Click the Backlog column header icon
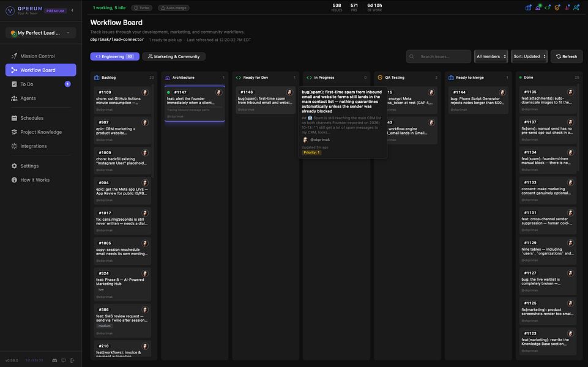 point(97,78)
